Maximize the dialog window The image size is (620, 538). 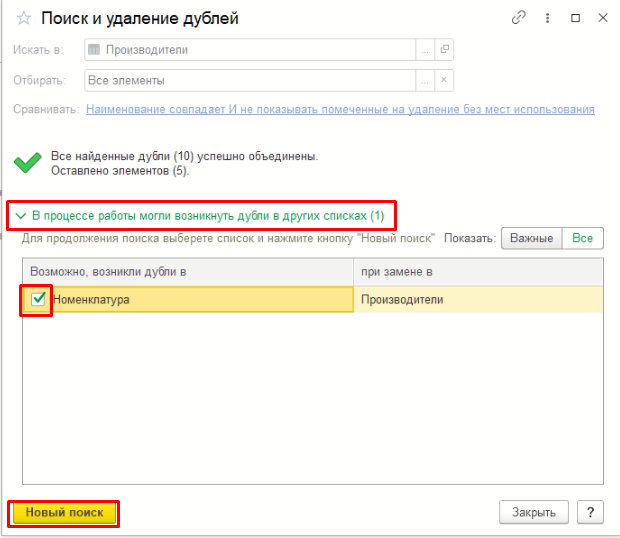[x=575, y=18]
